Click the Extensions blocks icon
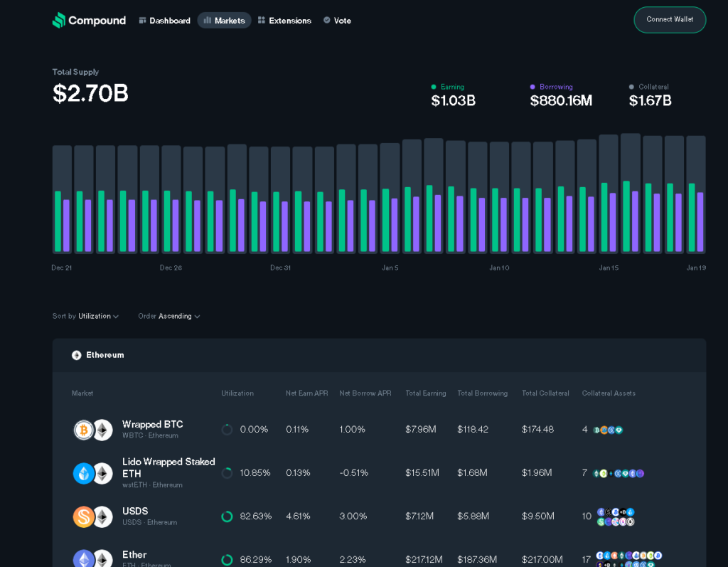The width and height of the screenshot is (728, 567). click(262, 21)
